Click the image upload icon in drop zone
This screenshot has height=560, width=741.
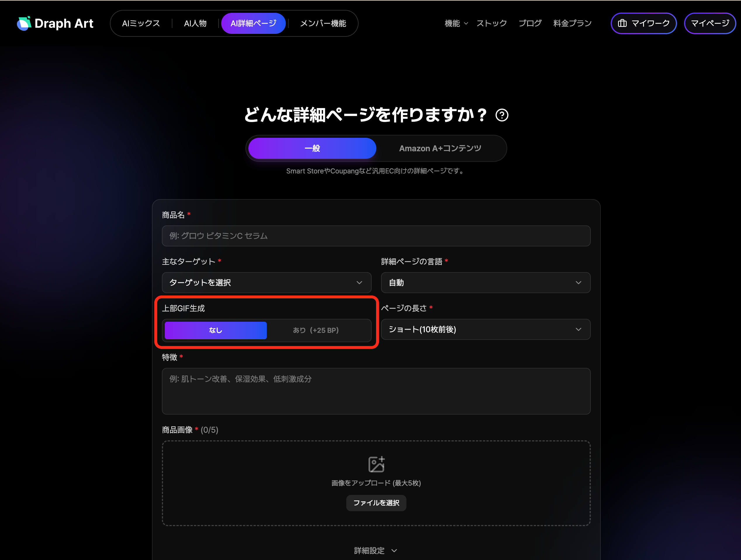(376, 464)
